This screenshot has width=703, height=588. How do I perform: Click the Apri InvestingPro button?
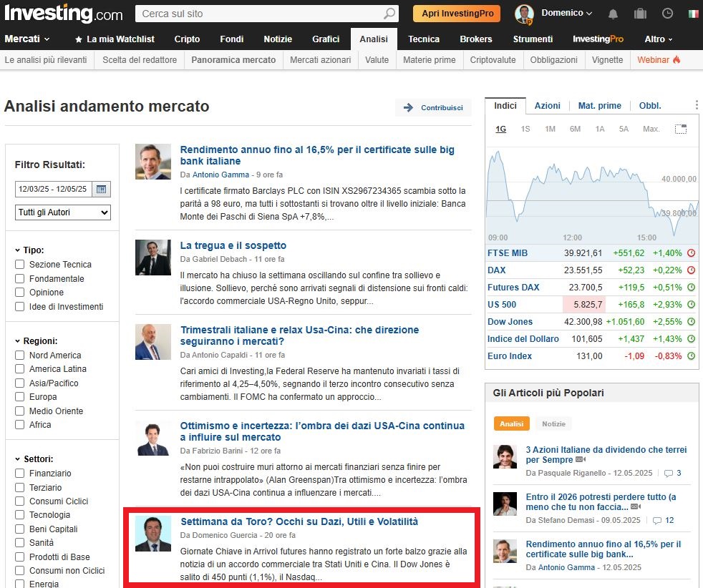coord(457,14)
